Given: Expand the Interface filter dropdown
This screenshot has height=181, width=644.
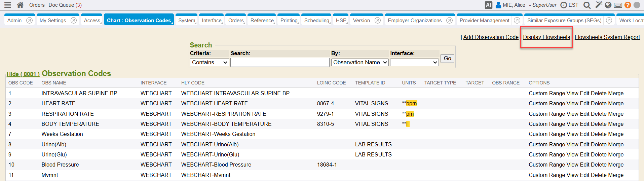Looking at the screenshot, I should 414,63.
